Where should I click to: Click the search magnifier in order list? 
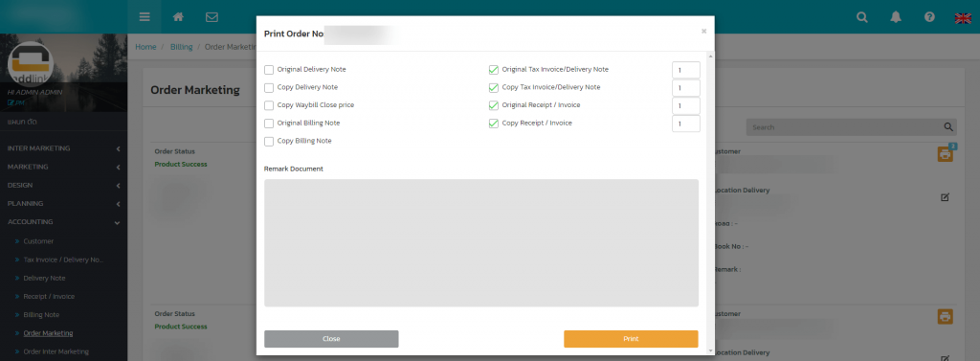pos(948,127)
